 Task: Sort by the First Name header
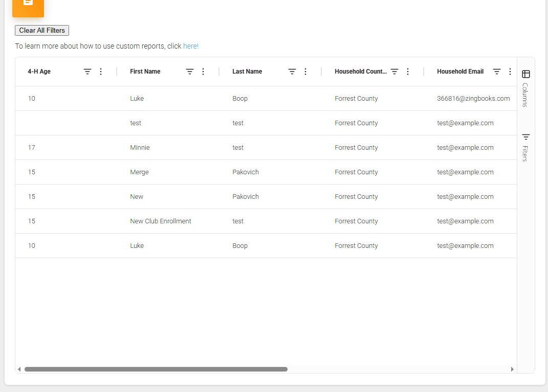coord(145,72)
